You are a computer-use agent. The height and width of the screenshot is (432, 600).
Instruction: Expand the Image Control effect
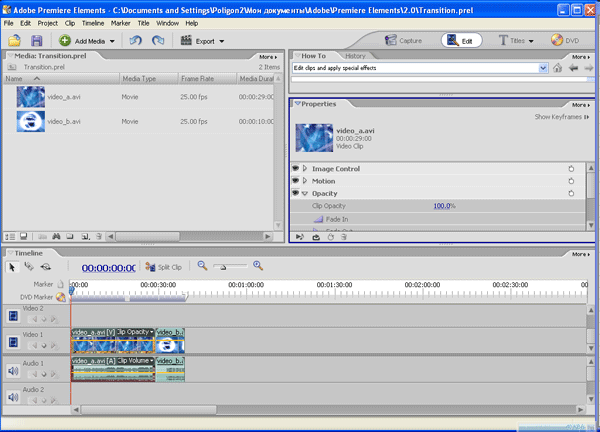tap(305, 168)
